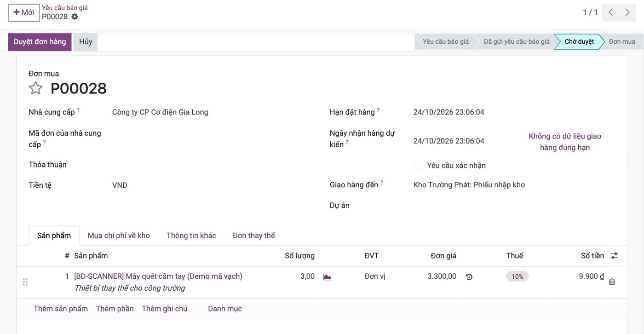Image resolution: width=644 pixels, height=334 pixels.
Task: Go to next record arrow
Action: pyautogui.click(x=627, y=12)
